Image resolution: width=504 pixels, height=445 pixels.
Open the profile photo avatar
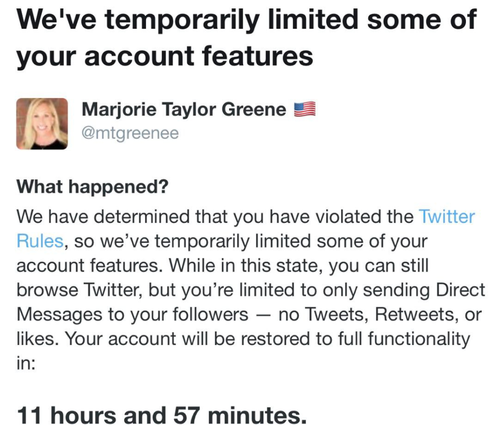point(42,124)
